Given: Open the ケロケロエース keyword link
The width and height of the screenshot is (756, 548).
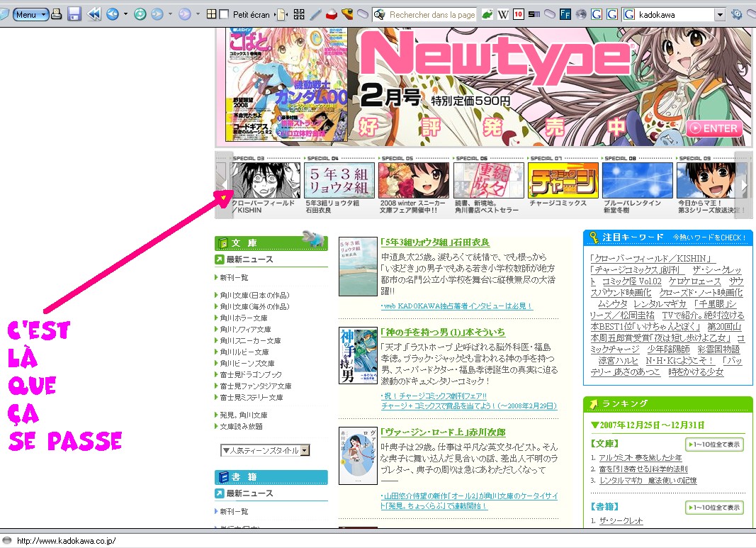Looking at the screenshot, I should (695, 281).
